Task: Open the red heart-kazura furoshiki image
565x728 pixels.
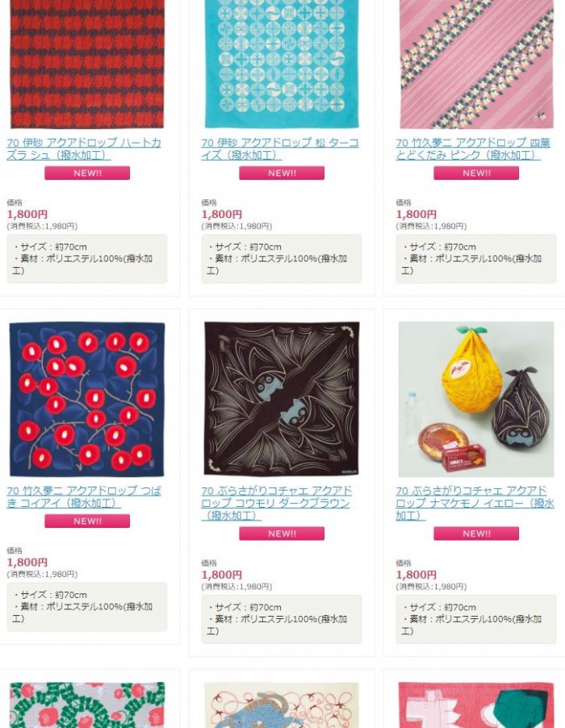Action: [87, 64]
